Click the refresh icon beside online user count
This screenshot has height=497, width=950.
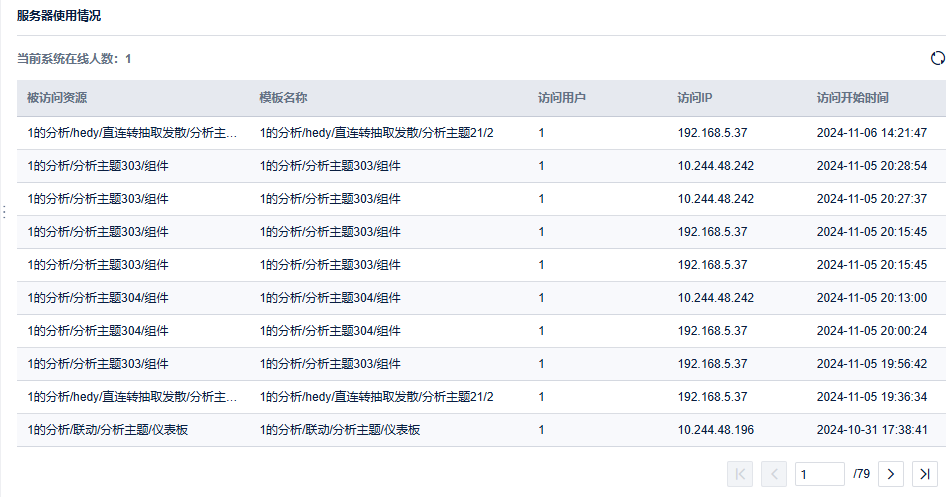point(938,58)
